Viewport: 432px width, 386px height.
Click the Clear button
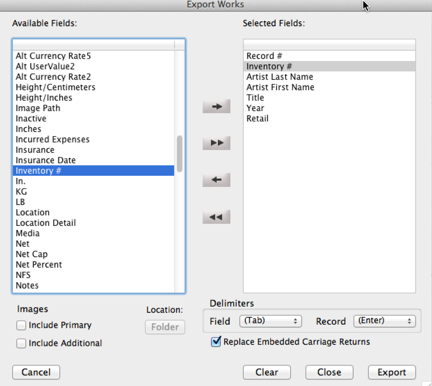tap(267, 372)
